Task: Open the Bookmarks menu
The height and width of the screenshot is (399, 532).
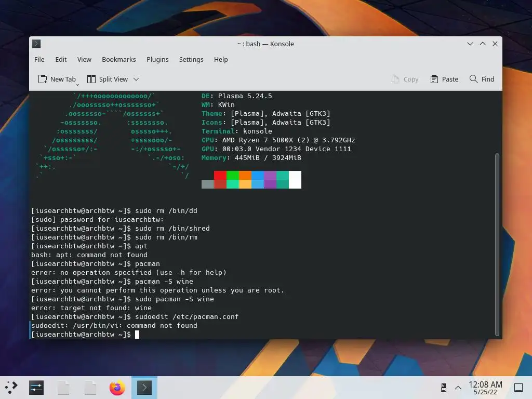Action: click(x=119, y=59)
